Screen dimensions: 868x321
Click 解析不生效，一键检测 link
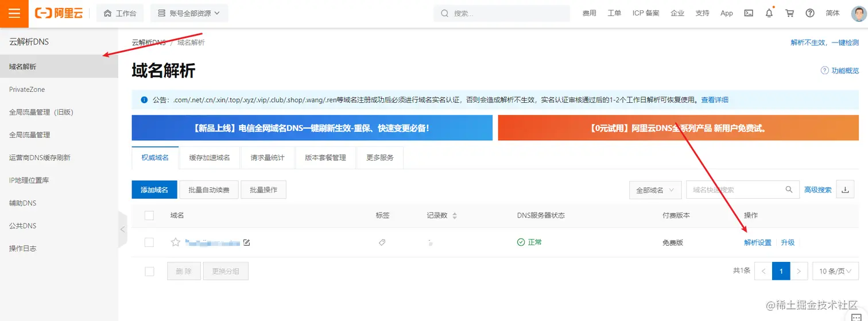point(825,42)
